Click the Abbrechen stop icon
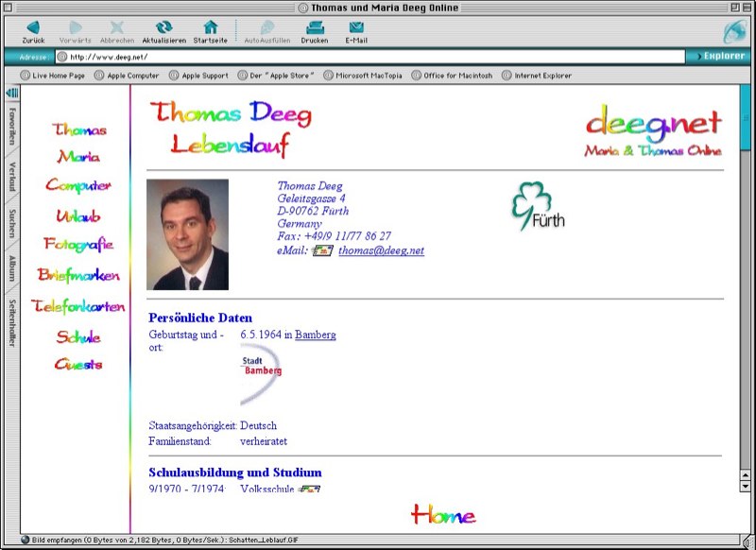The width and height of the screenshot is (756, 550). pyautogui.click(x=117, y=27)
